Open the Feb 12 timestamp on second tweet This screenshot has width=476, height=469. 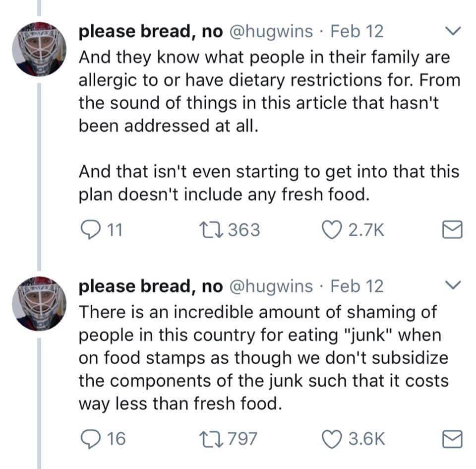click(x=357, y=286)
